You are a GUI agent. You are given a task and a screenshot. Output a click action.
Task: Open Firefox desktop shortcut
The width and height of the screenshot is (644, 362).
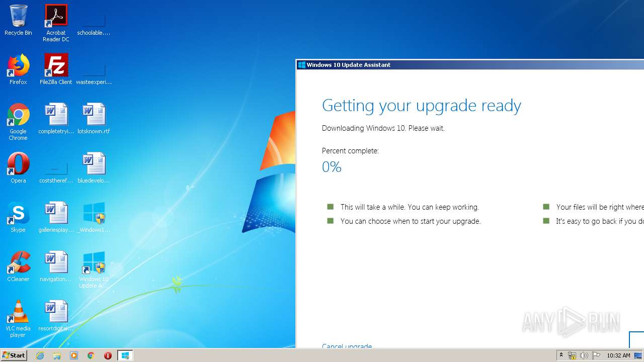18,69
